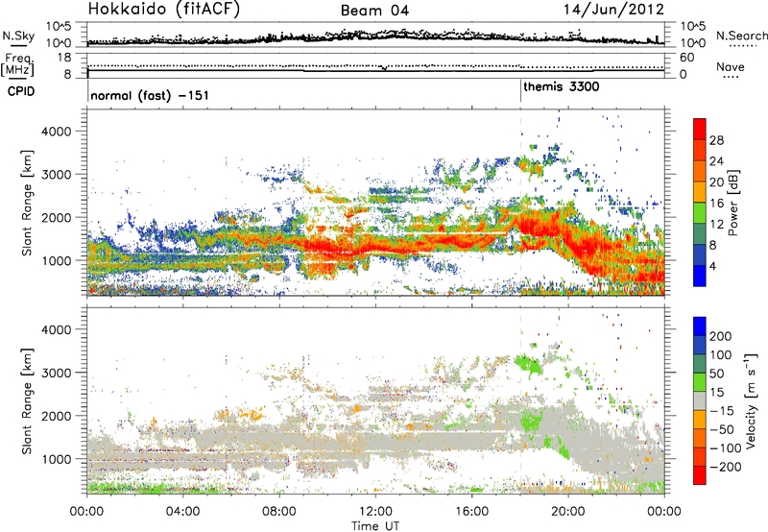The width and height of the screenshot is (768, 532).
Task: Click the 'Nave' legend label
Action: point(731,66)
